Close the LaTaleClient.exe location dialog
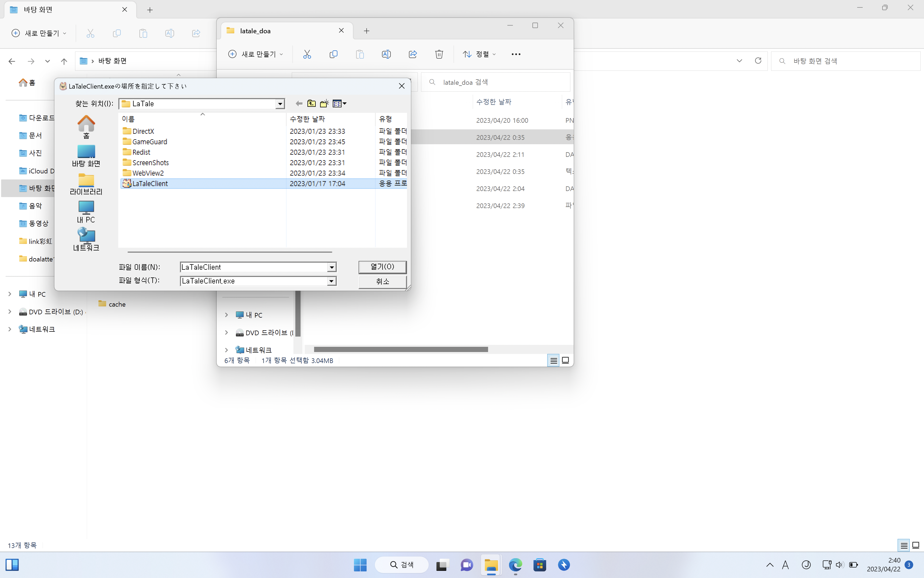Screen dimensions: 924x578 point(402,86)
